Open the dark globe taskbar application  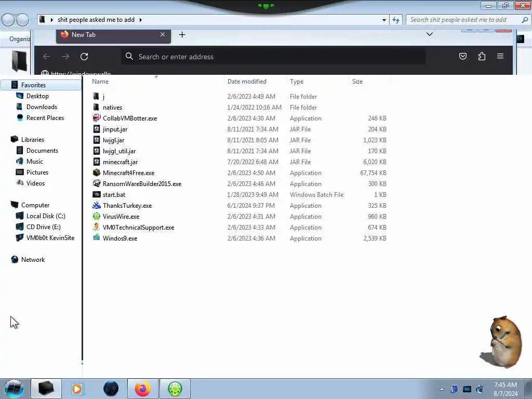coord(111,389)
